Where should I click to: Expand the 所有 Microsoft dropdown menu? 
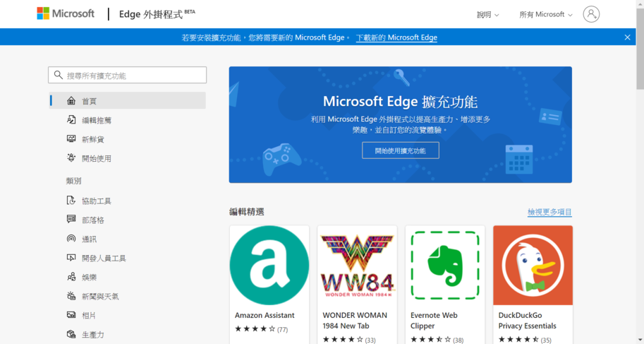point(546,15)
